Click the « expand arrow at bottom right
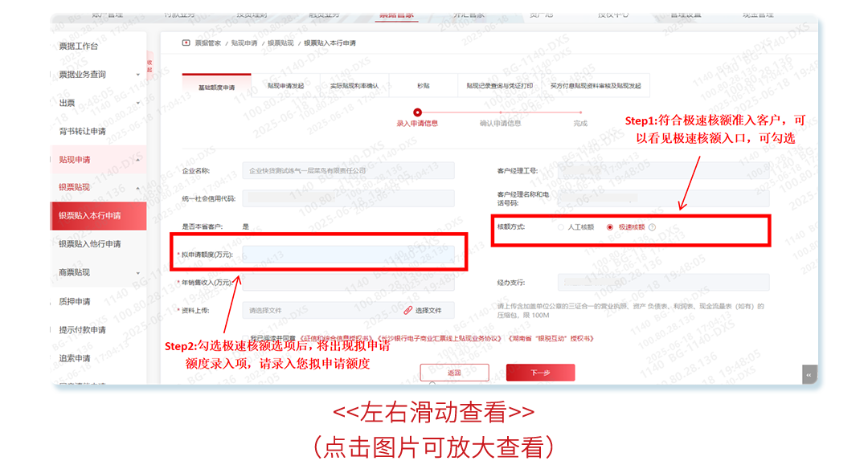Viewport: 868px width, 469px height. click(809, 373)
